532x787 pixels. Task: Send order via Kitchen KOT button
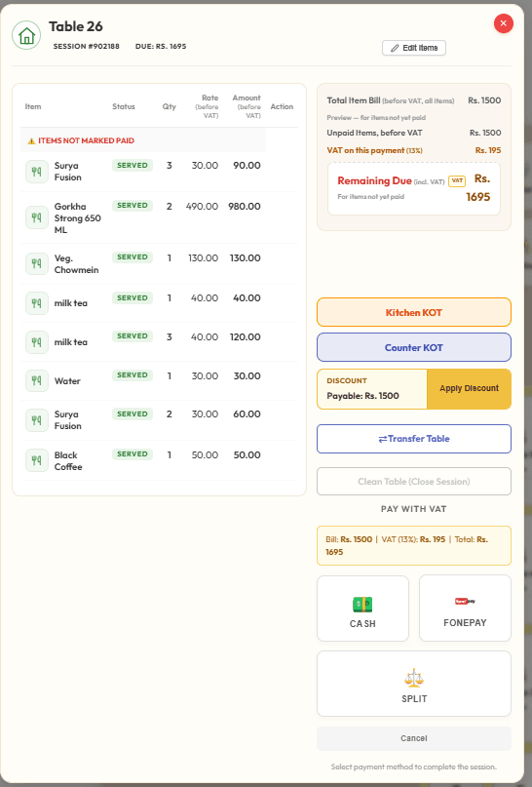pyautogui.click(x=414, y=312)
